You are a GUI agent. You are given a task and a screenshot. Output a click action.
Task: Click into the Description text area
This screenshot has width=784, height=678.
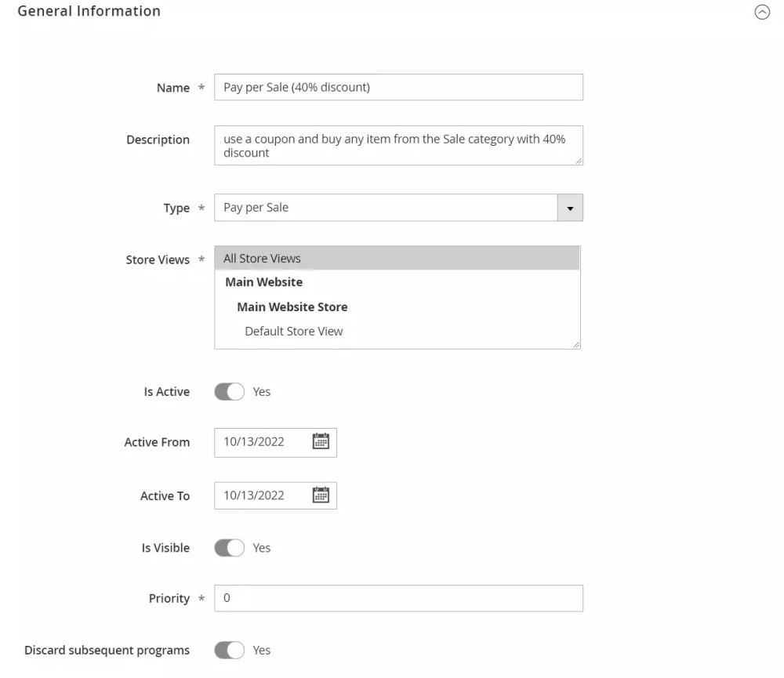pyautogui.click(x=398, y=146)
